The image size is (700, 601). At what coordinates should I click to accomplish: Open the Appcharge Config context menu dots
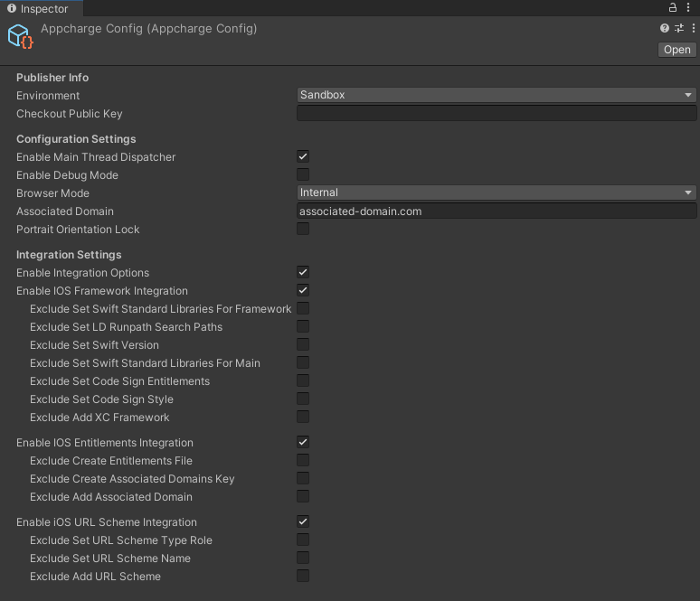694,28
